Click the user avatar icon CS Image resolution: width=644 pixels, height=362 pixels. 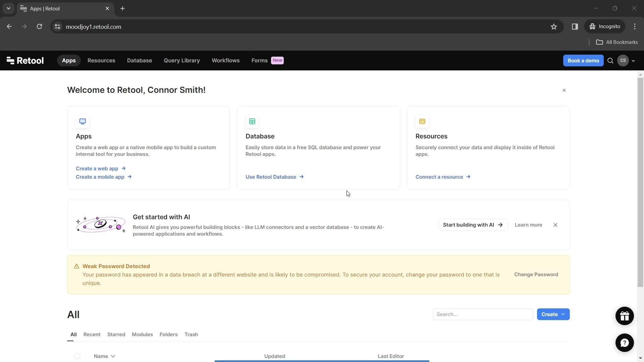[x=623, y=61]
